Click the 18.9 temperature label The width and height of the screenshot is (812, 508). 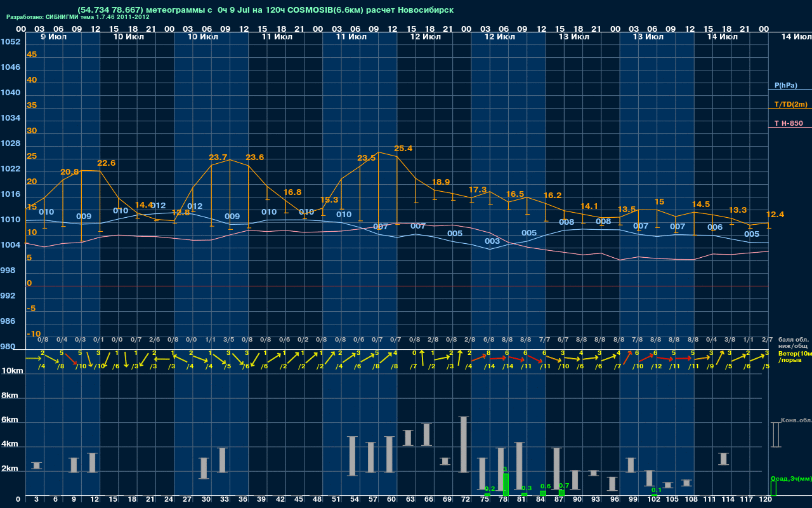(x=440, y=182)
